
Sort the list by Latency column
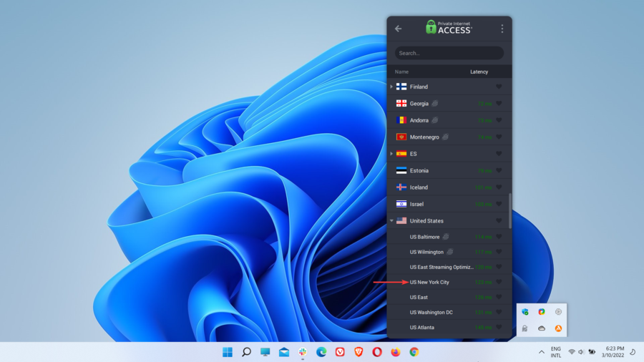479,72
